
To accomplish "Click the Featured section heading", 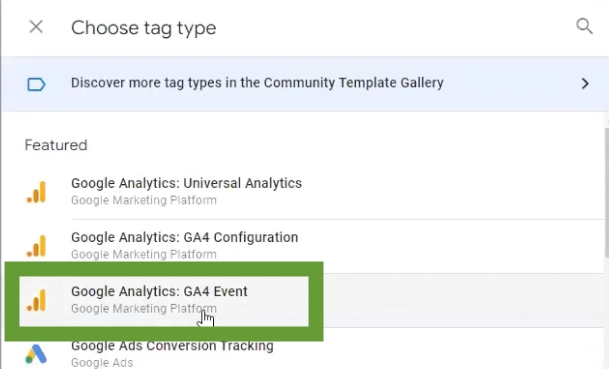I will coord(56,145).
